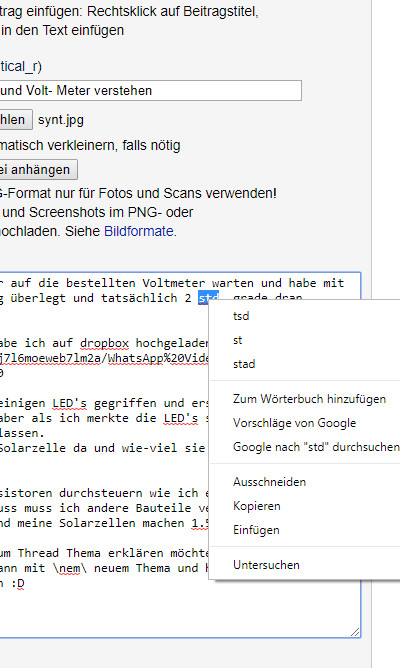Viewport: 400px width, 668px height.
Task: Click the misspelled "\nem\" in the text
Action: (x=70, y=568)
